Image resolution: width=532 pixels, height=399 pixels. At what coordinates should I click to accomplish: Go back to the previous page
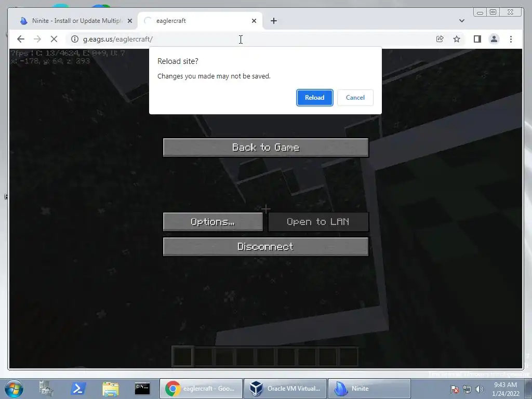tap(21, 39)
